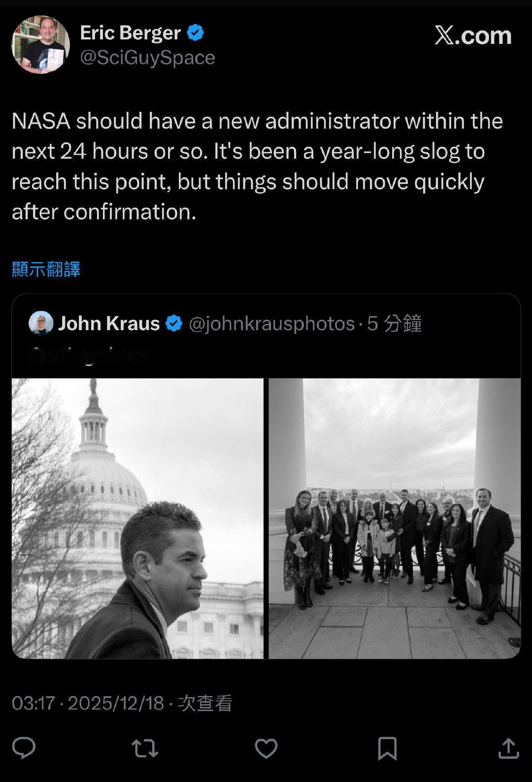
Task: Open the group photo on balcony
Action: pyautogui.click(x=395, y=518)
